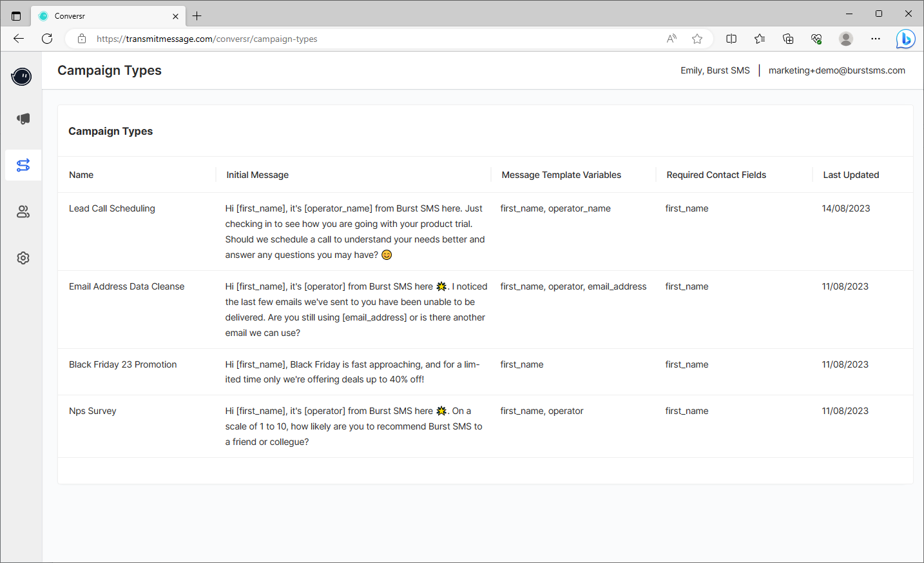Open the Browser essentials heart icon
Image resolution: width=924 pixels, height=563 pixels.
[816, 39]
